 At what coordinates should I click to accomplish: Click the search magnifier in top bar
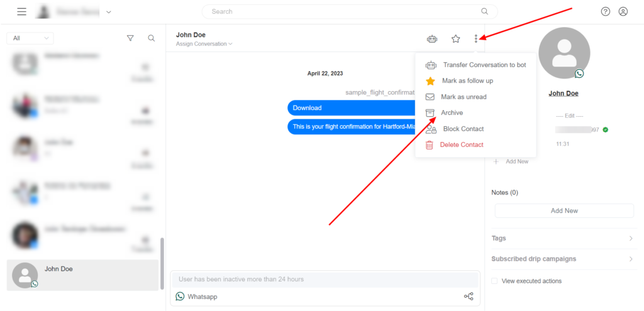click(x=485, y=11)
